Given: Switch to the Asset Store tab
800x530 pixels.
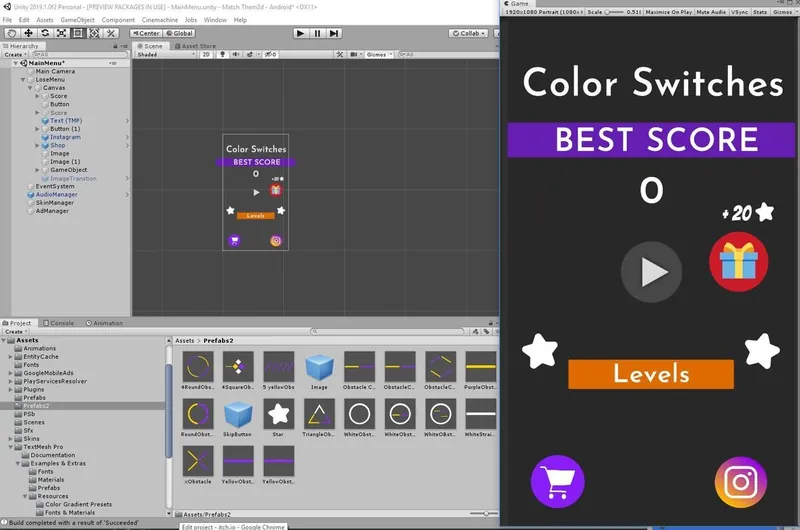Looking at the screenshot, I should tap(195, 46).
